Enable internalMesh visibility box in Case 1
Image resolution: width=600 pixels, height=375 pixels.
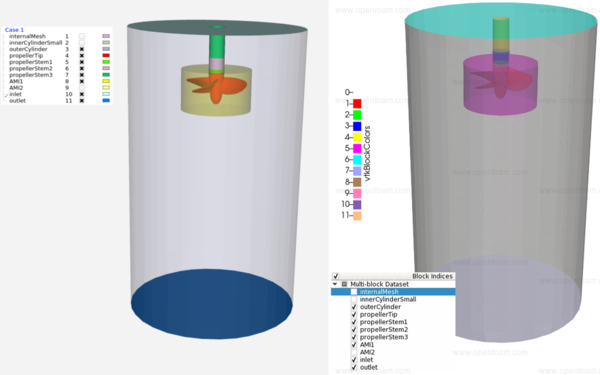[x=82, y=36]
